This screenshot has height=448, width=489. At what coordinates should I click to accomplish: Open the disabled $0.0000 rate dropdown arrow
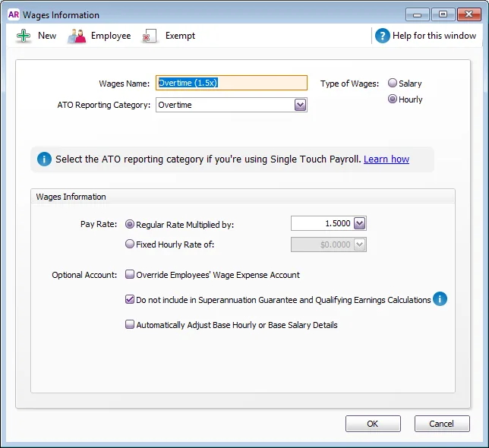pyautogui.click(x=360, y=245)
